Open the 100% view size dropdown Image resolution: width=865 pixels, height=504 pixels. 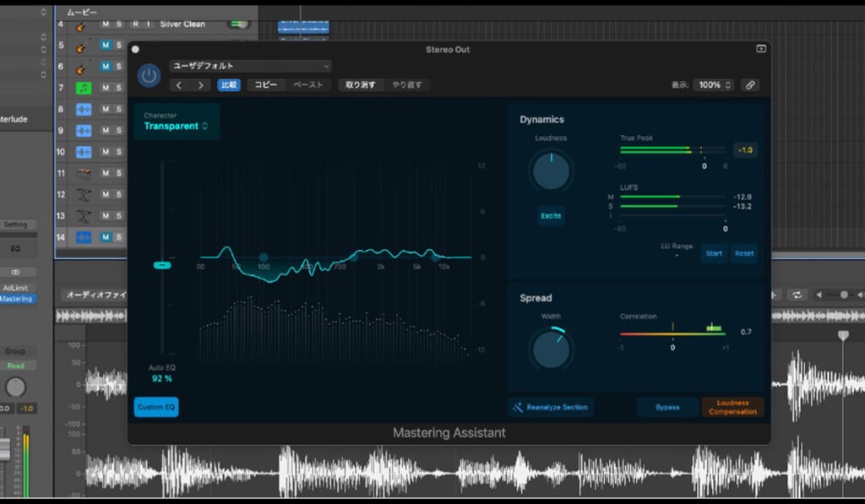[x=714, y=85]
